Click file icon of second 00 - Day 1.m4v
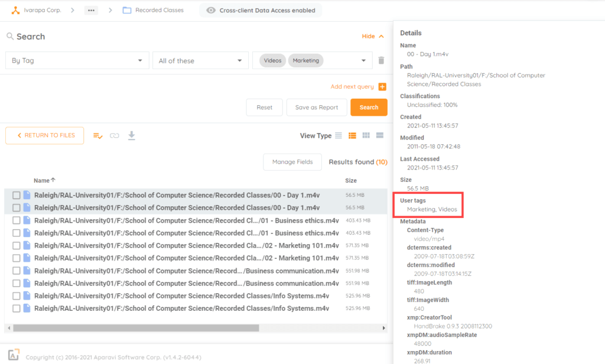This screenshot has height=364, width=605. pos(27,207)
